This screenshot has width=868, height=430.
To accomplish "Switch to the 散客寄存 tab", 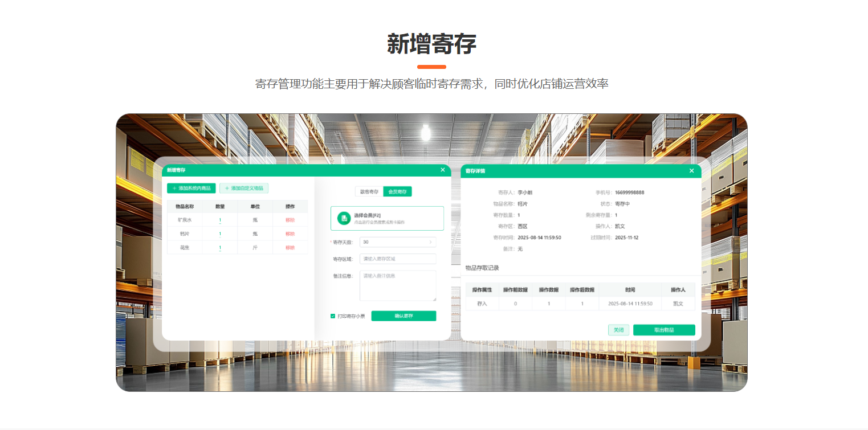I will tap(369, 192).
